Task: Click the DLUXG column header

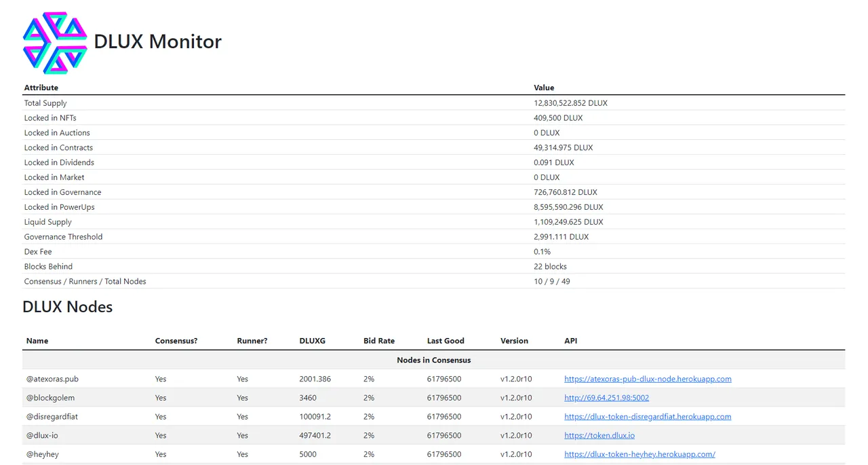Action: 312,341
